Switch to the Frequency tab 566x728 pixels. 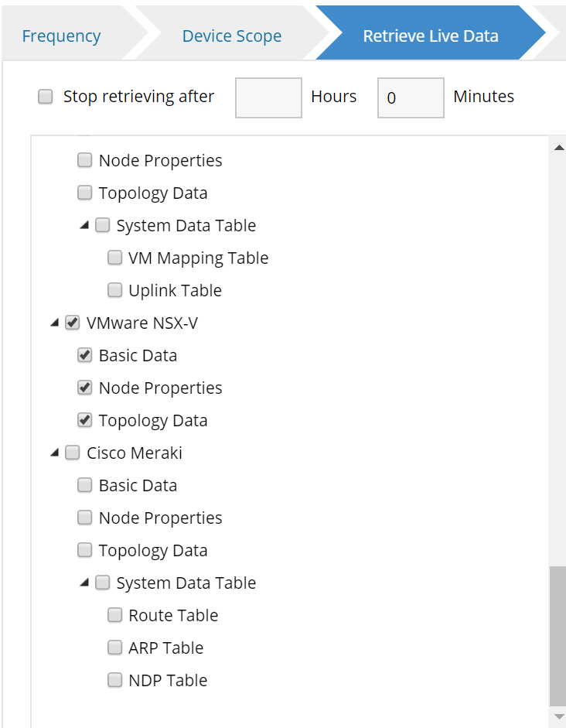[x=61, y=36]
